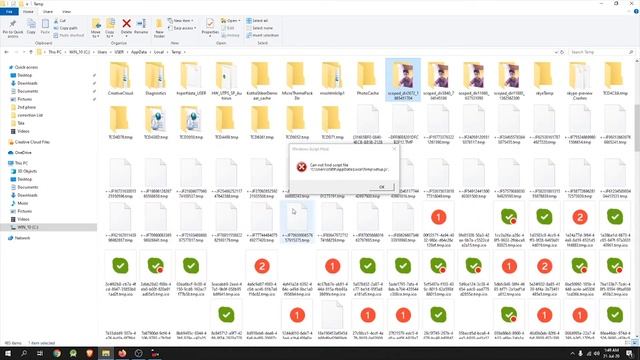Open Chrome from the taskbar

click(57, 353)
